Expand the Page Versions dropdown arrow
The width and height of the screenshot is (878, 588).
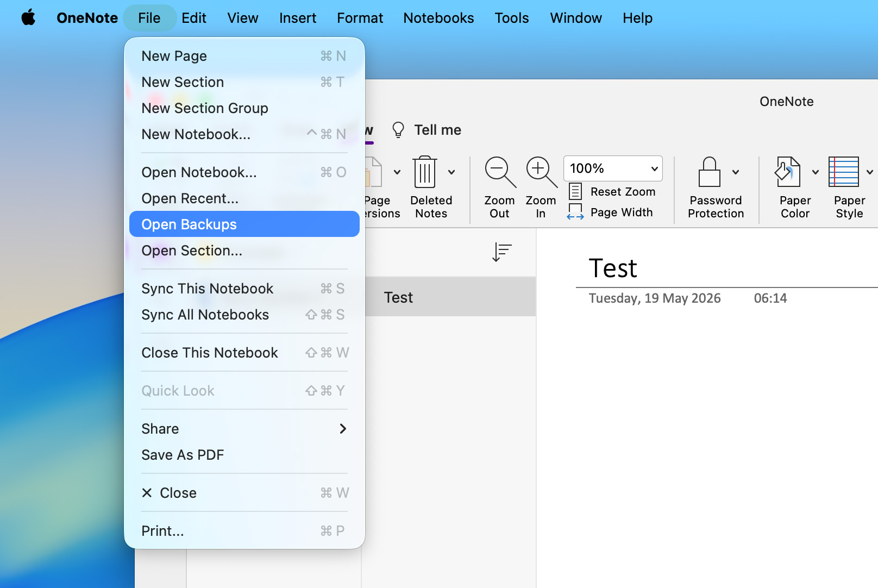(397, 172)
